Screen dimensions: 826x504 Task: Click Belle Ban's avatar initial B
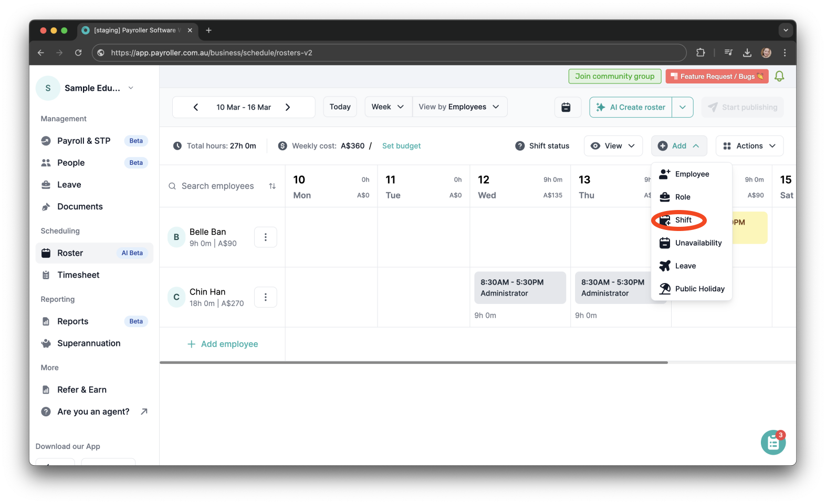176,237
